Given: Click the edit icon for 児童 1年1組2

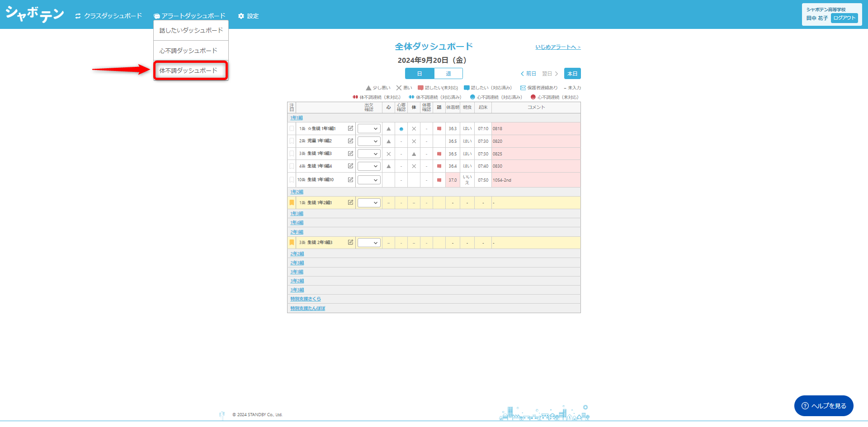Looking at the screenshot, I should 350,141.
